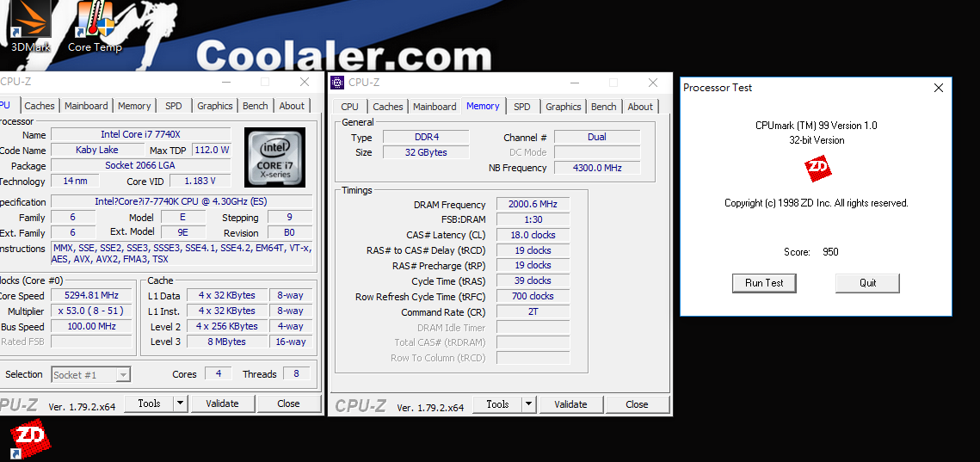Click the Command Rate value 2T
Viewport: 980px width, 462px height.
point(533,311)
